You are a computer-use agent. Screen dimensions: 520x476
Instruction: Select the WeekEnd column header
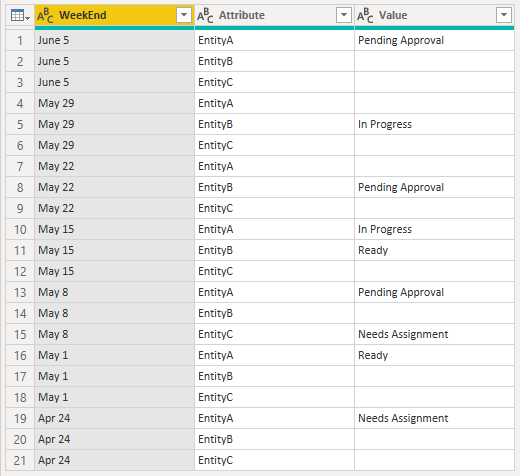pos(114,15)
